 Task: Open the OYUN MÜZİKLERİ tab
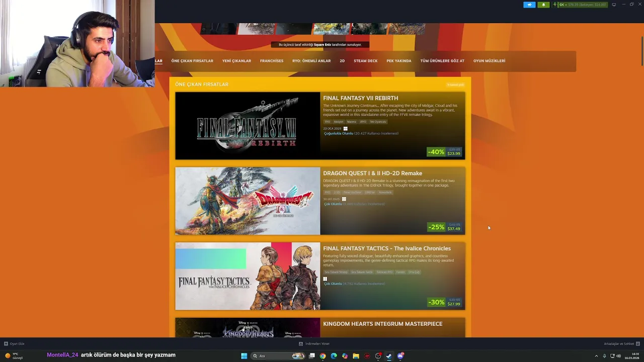pyautogui.click(x=489, y=61)
